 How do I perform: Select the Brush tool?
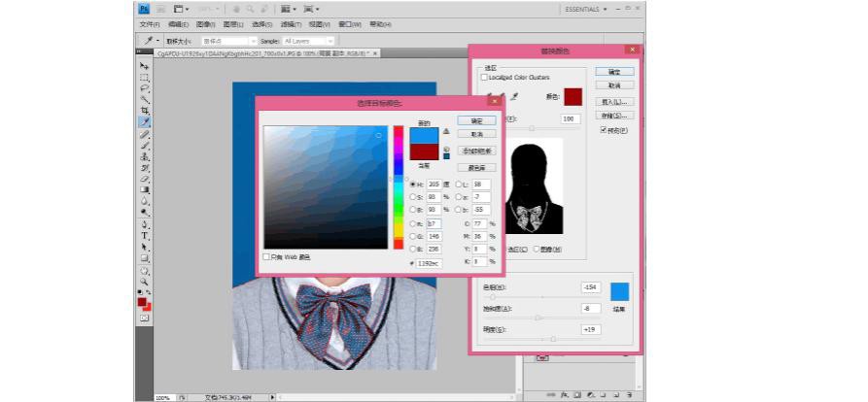click(145, 145)
